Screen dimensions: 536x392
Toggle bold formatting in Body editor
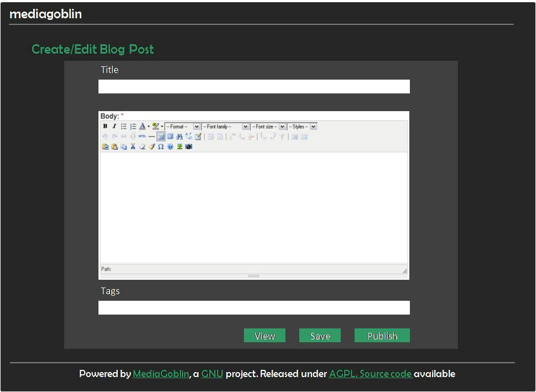tap(105, 126)
